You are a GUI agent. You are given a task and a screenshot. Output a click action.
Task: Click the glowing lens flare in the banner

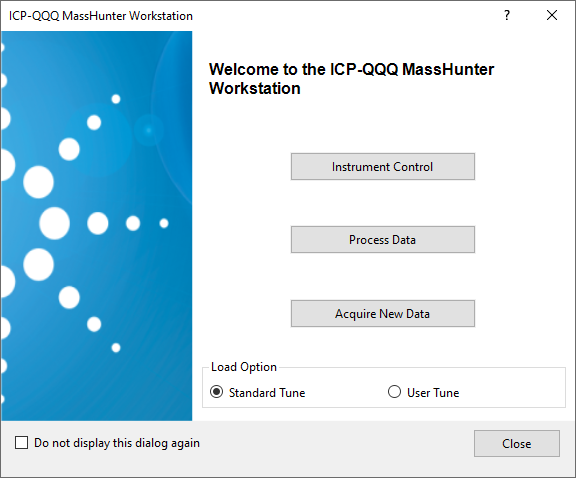[149, 130]
